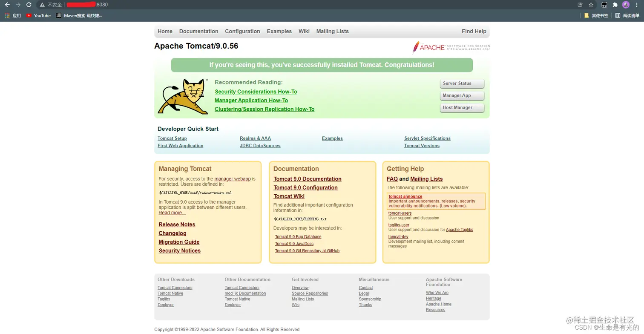
Task: Open Wiki in the top nav
Action: pos(304,32)
